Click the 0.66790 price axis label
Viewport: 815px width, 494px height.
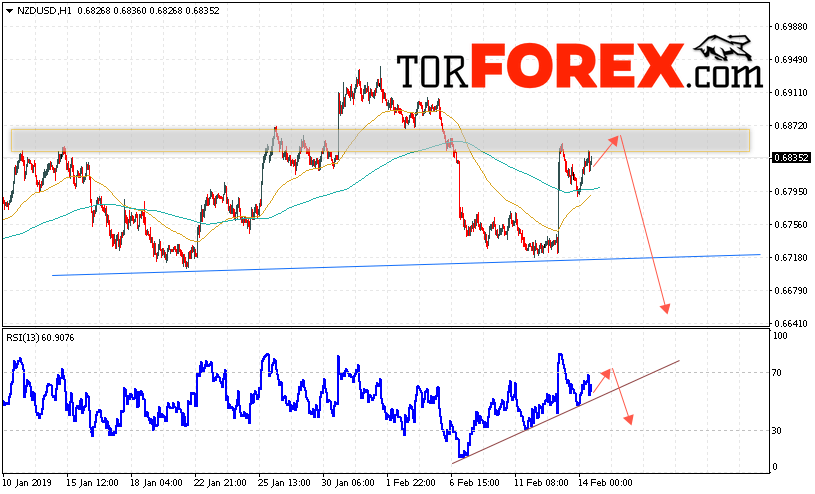pos(791,290)
